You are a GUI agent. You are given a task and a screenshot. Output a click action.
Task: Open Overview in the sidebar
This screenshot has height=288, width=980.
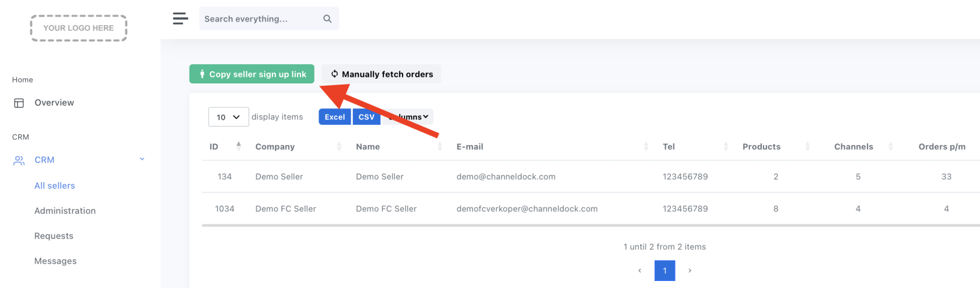pos(54,103)
